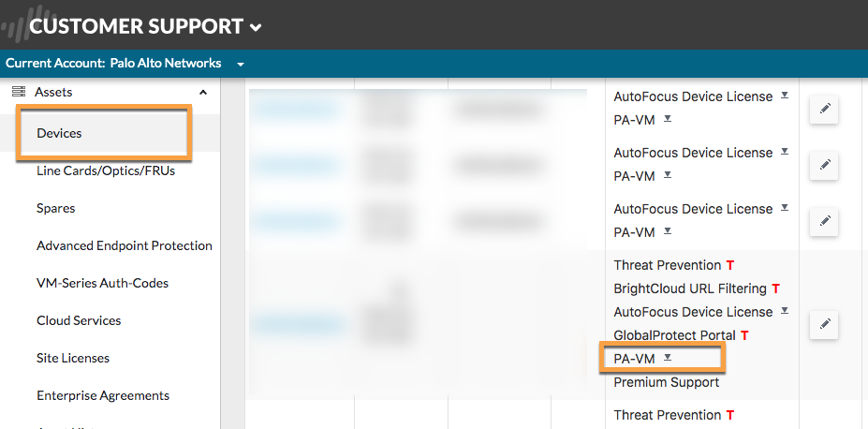Viewport: 868px width, 429px height.
Task: Click Premium Support text
Action: [667, 382]
